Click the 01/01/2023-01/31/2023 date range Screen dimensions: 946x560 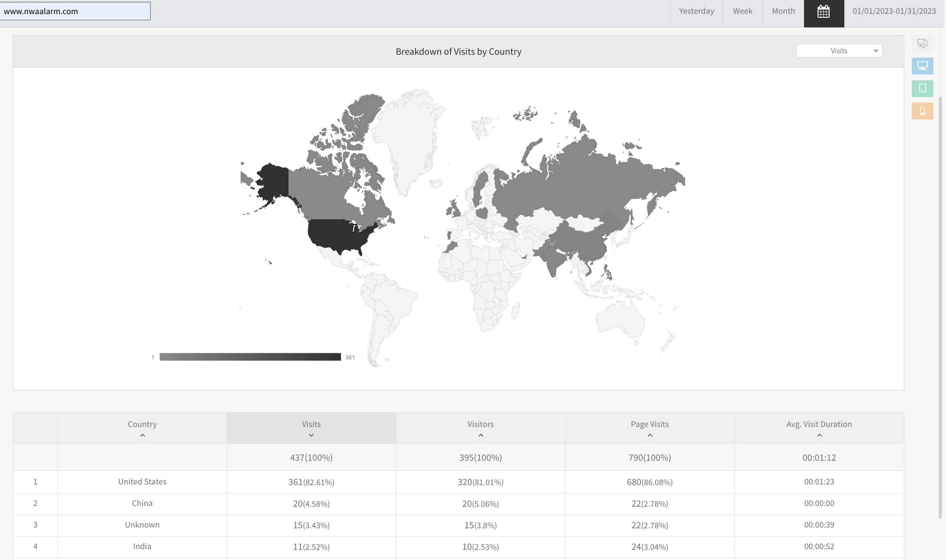click(x=894, y=11)
